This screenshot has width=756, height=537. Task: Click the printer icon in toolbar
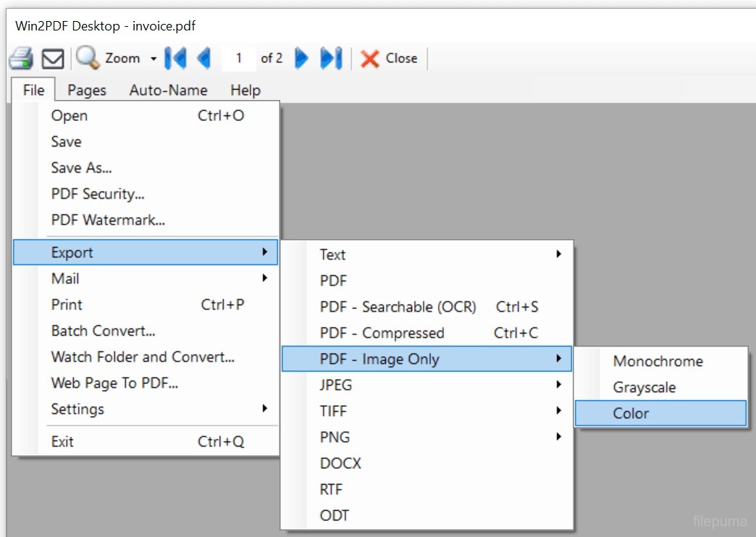click(21, 59)
